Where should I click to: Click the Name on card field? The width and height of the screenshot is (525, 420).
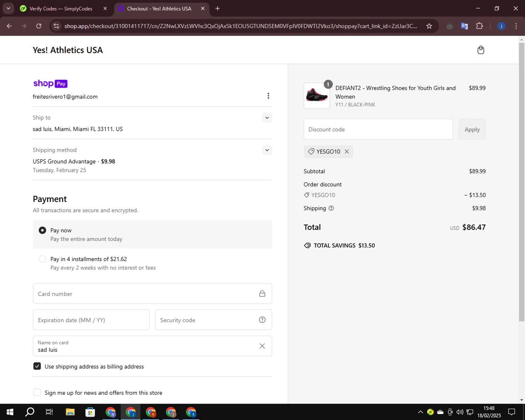pos(152,346)
